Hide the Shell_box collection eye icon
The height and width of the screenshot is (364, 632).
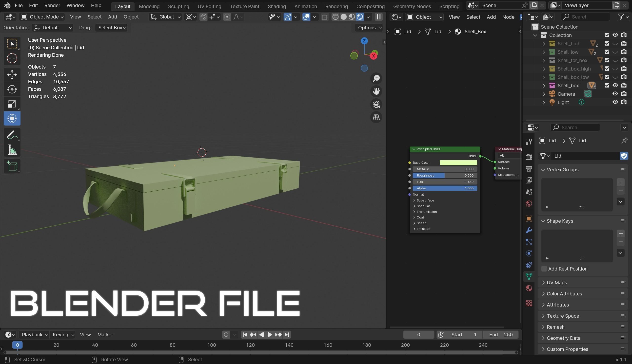(615, 85)
